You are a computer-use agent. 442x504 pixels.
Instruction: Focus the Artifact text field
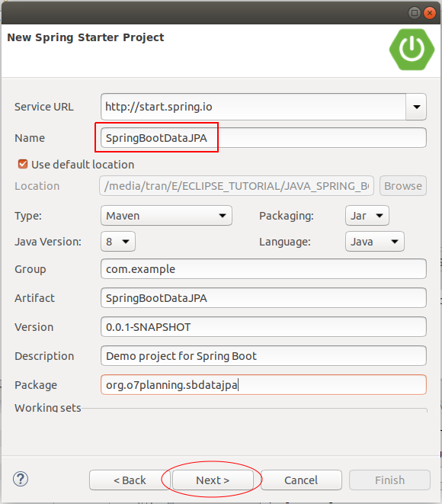pos(264,298)
